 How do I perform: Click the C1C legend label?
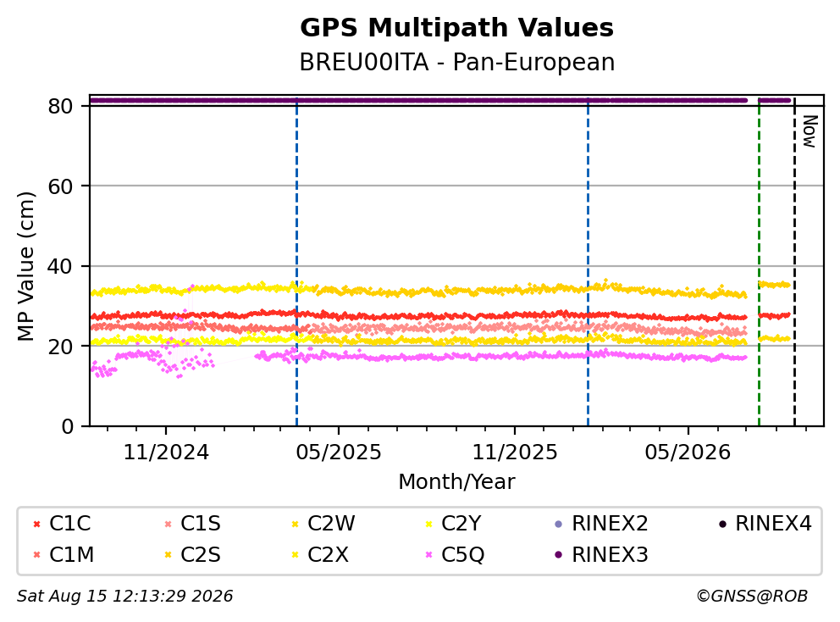[x=69, y=524]
